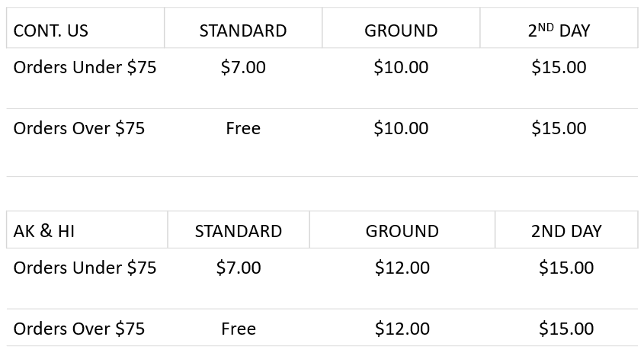Select the GROUND header in CONT. US table

401,30
